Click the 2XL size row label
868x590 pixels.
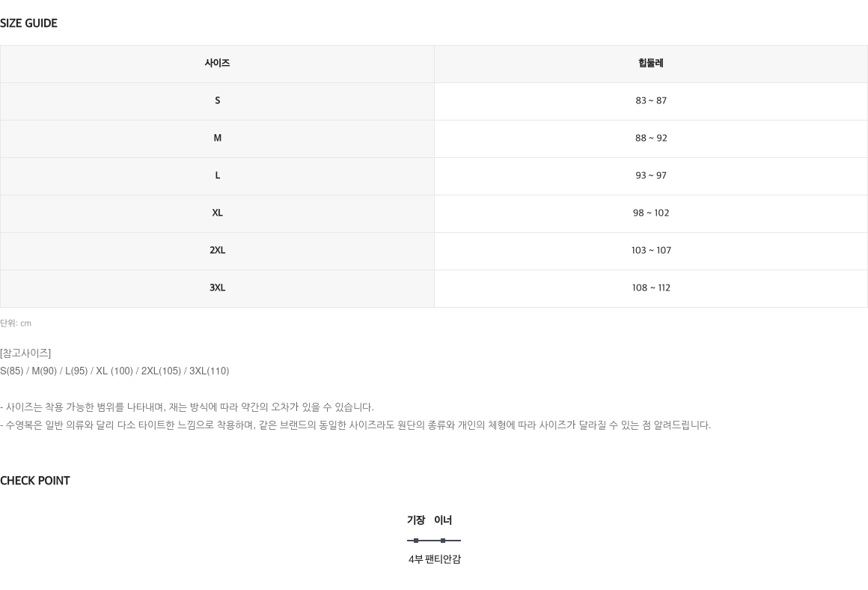pyautogui.click(x=218, y=250)
